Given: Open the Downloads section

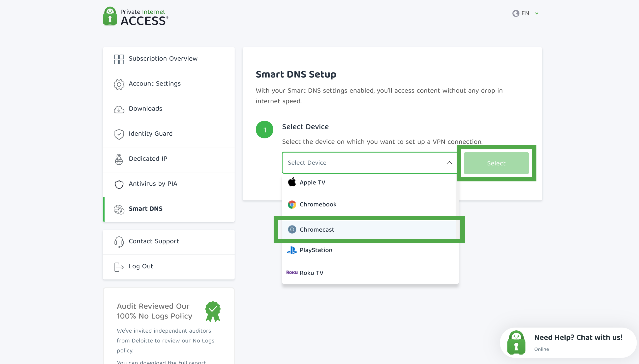Looking at the screenshot, I should (x=169, y=109).
